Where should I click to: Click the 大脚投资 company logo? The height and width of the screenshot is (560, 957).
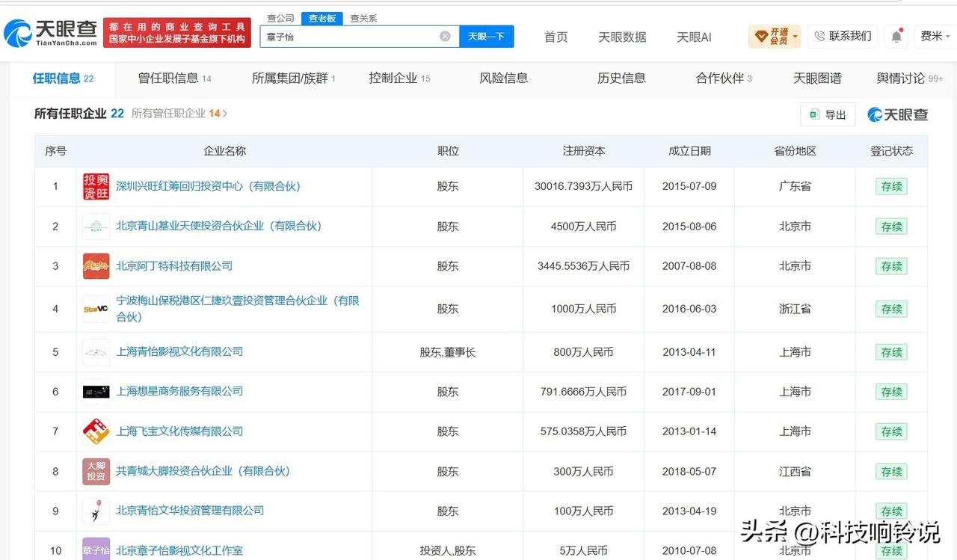click(x=96, y=471)
